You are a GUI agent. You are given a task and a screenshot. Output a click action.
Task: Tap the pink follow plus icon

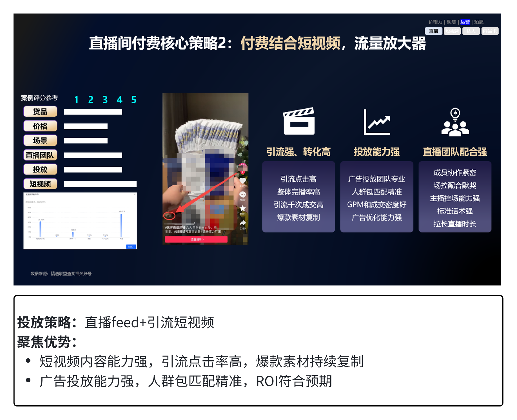242,172
